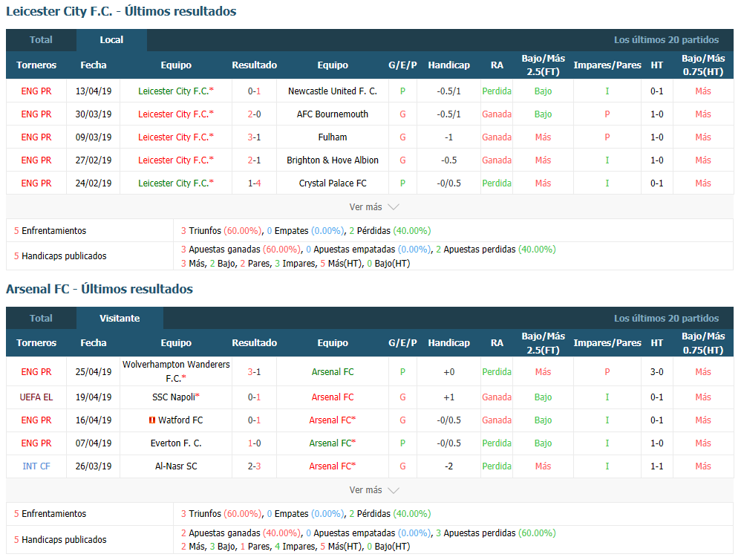Click HT score 3-0 in Wolverhampton row
The image size is (744, 560).
tap(656, 371)
